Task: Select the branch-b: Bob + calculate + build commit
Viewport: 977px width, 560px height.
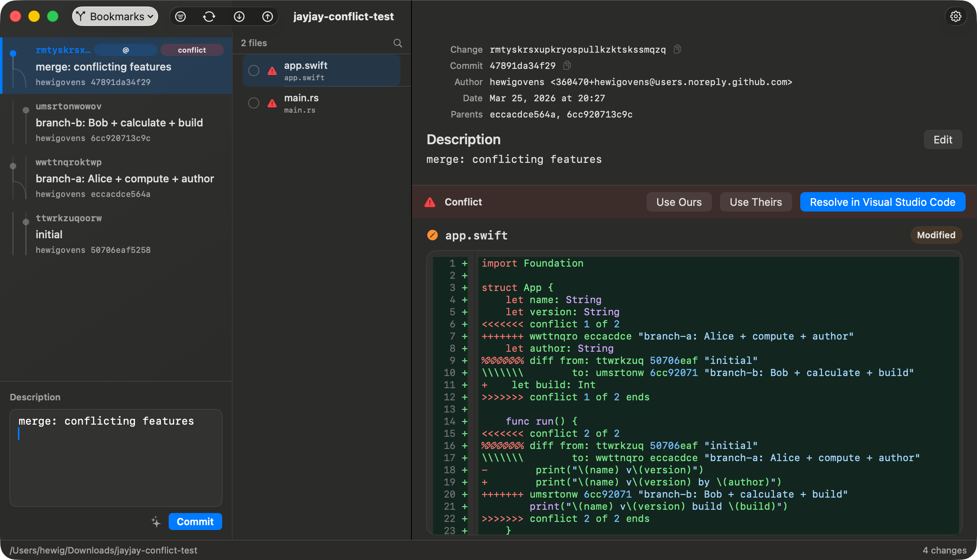Action: point(119,122)
